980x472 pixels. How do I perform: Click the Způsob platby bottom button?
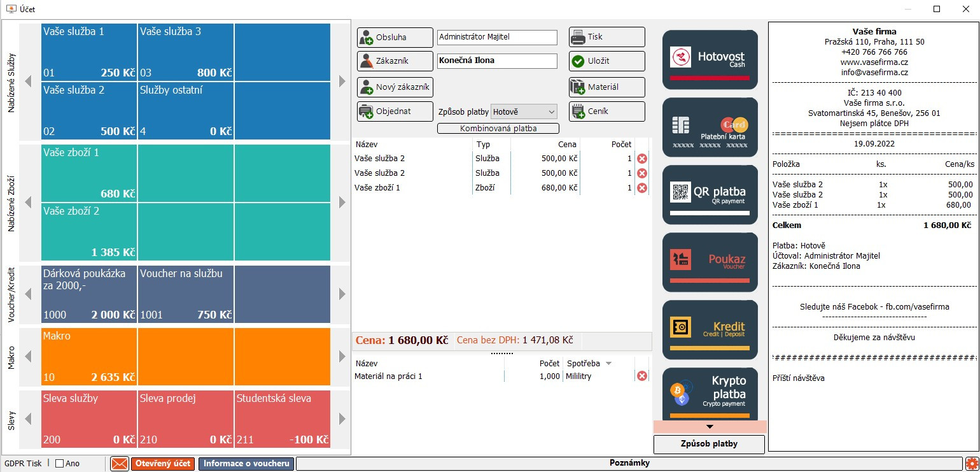(x=709, y=444)
